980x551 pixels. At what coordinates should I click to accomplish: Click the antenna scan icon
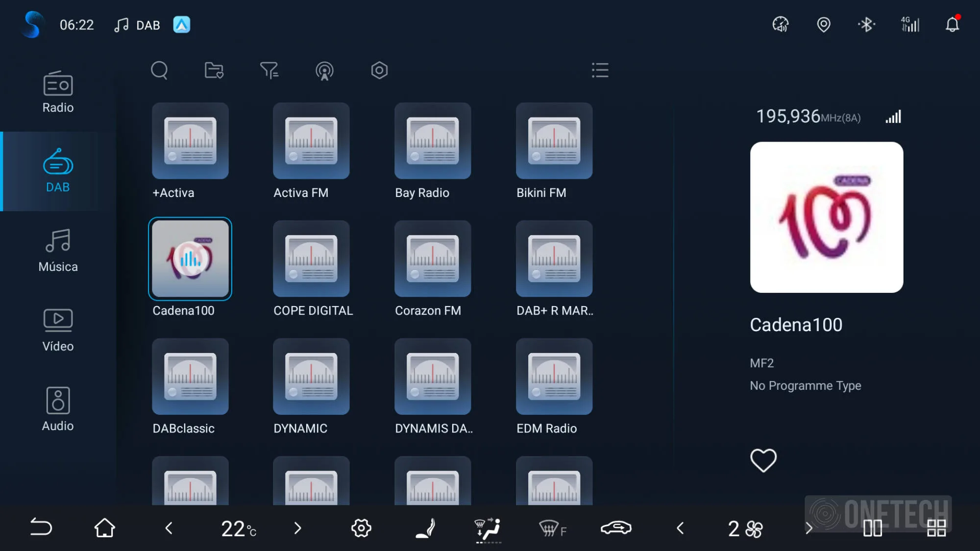click(324, 71)
